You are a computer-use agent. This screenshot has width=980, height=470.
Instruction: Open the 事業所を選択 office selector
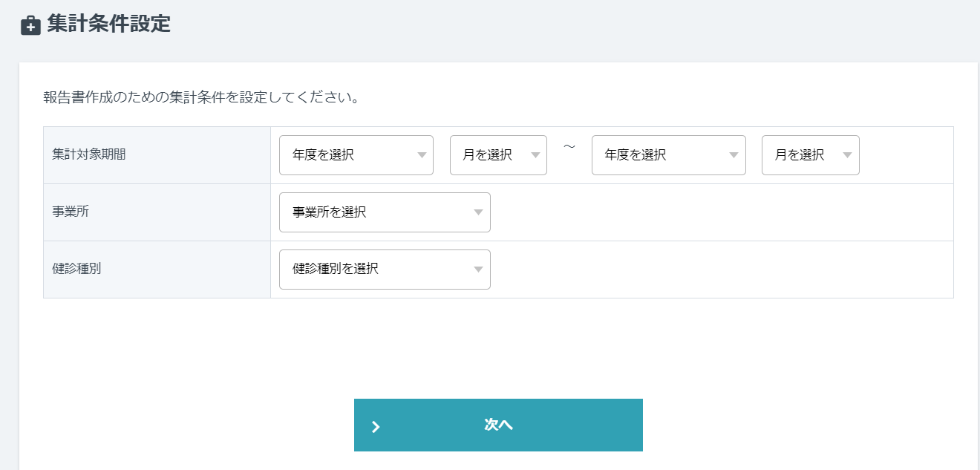tap(385, 212)
